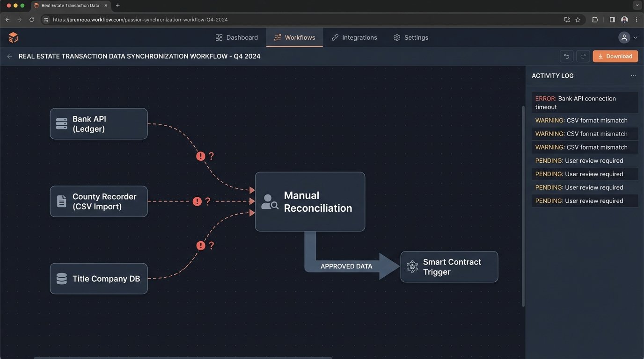The image size is (644, 359).
Task: Toggle the bookmark star in address bar
Action: pos(578,20)
